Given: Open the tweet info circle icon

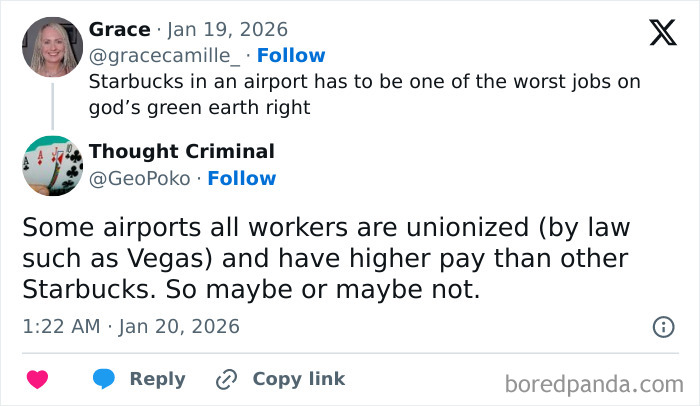Looking at the screenshot, I should click(663, 326).
